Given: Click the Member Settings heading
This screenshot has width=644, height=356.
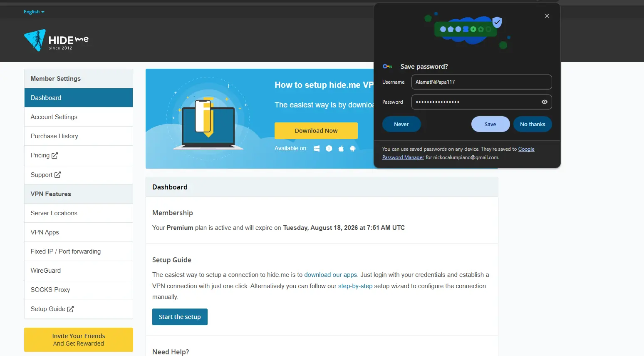Looking at the screenshot, I should pyautogui.click(x=56, y=79).
